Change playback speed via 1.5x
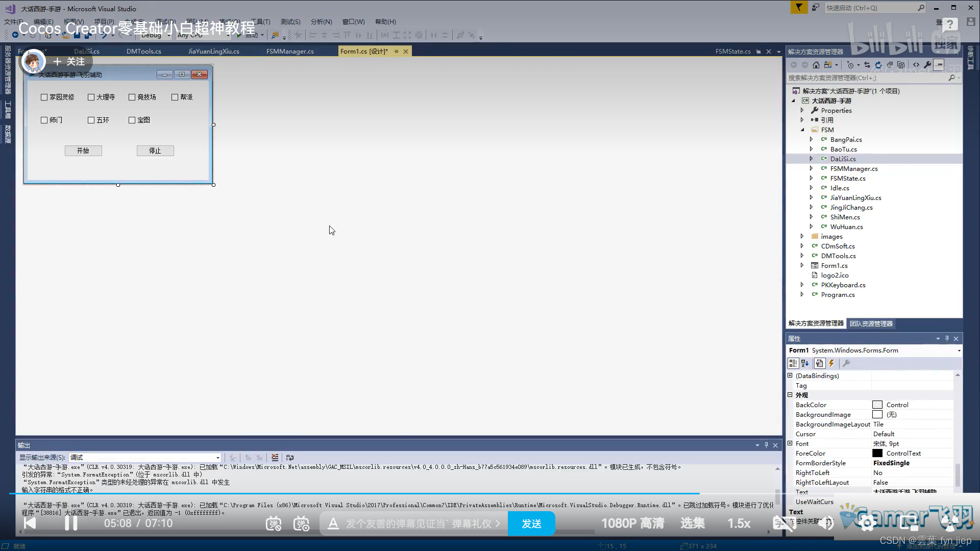The height and width of the screenshot is (551, 980). click(x=739, y=523)
